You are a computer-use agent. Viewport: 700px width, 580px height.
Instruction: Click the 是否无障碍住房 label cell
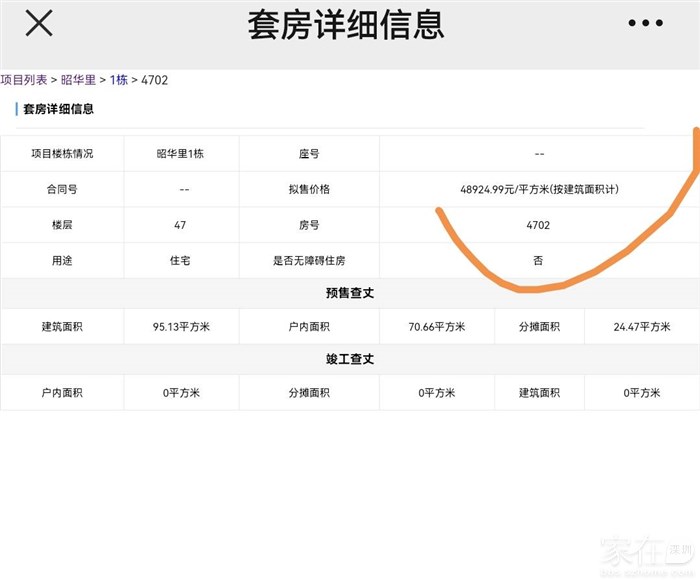(x=309, y=260)
